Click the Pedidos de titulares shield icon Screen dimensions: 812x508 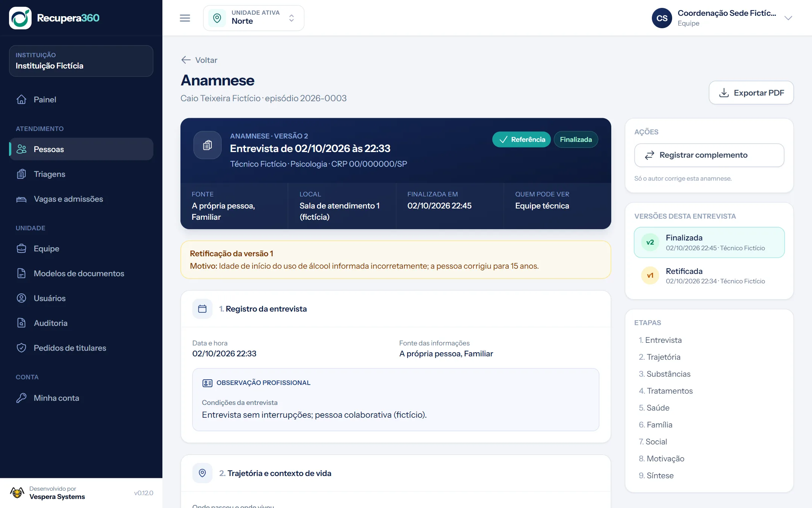[x=21, y=348]
